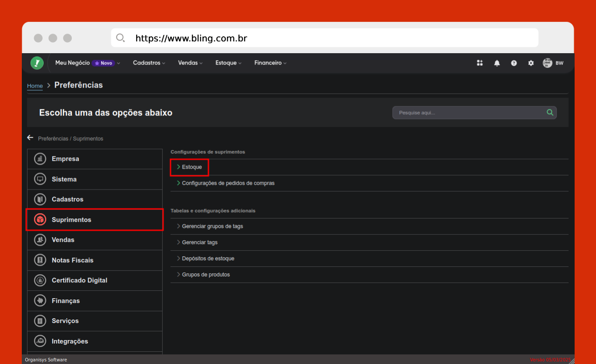Click the Sistema monitor icon

point(40,179)
